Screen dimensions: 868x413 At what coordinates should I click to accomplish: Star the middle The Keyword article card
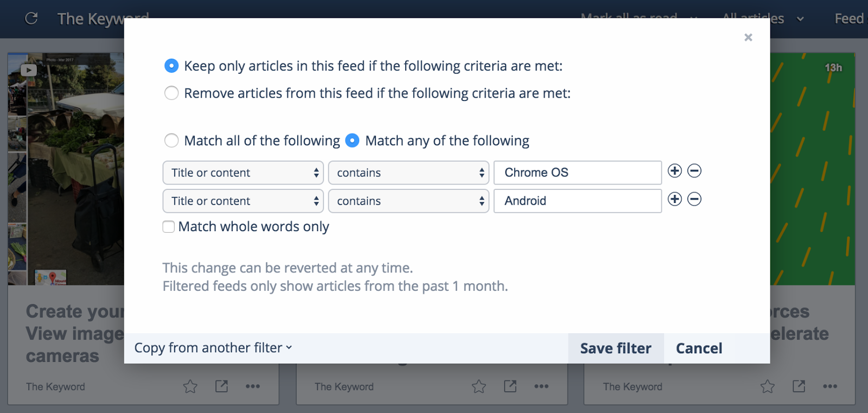tap(478, 386)
